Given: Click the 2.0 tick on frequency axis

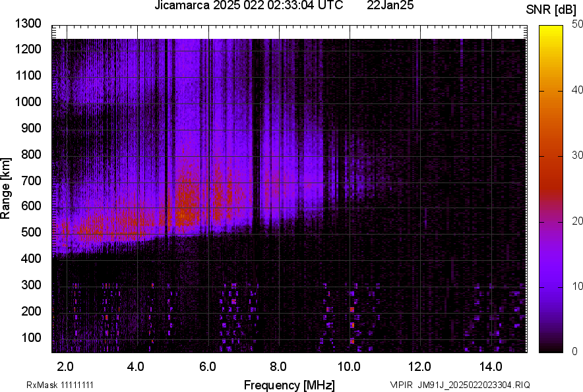Looking at the screenshot, I should (x=65, y=366).
